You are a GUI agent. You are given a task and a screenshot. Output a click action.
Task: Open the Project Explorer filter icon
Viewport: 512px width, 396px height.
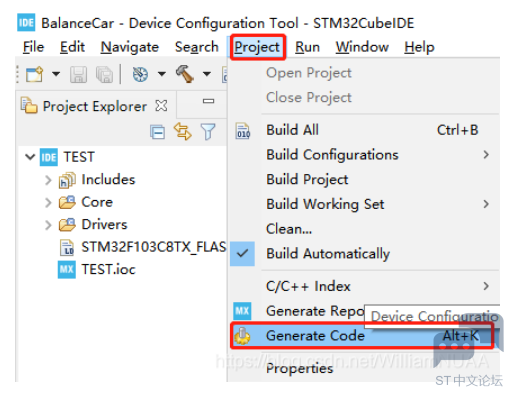[208, 131]
